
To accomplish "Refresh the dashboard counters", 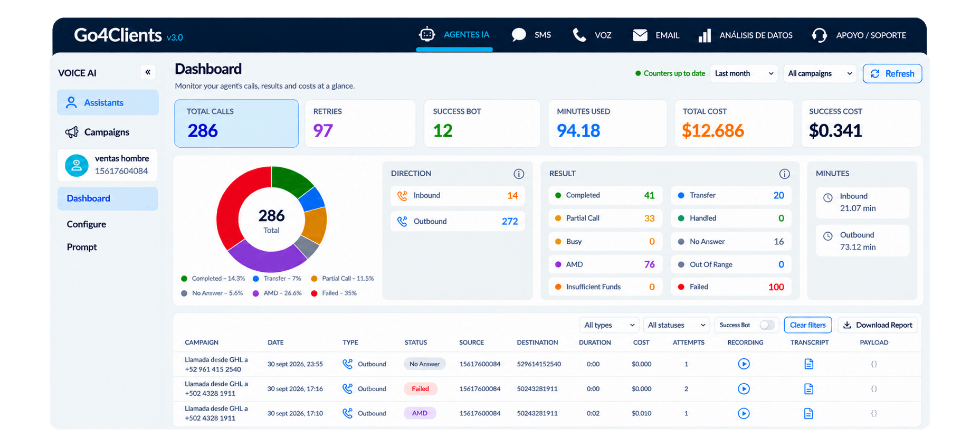I will pyautogui.click(x=892, y=73).
